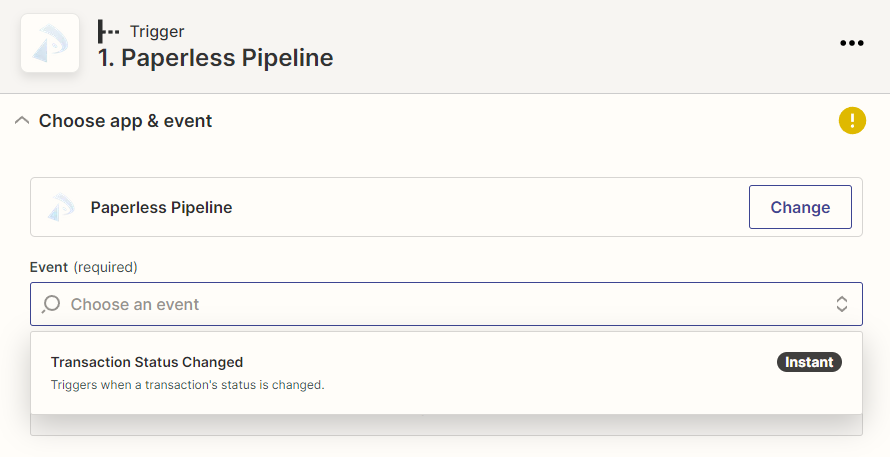
Task: Click the trigger step glyph beside Trigger label
Action: 108,31
